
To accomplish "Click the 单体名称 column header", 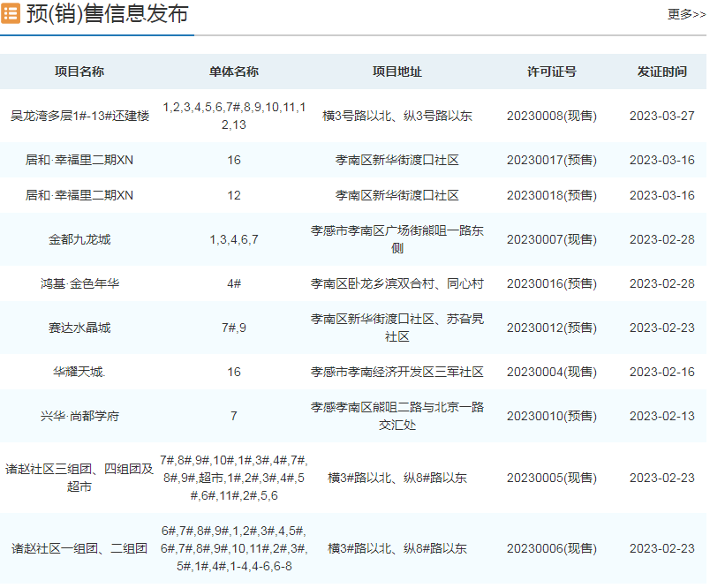I will pyautogui.click(x=234, y=72).
